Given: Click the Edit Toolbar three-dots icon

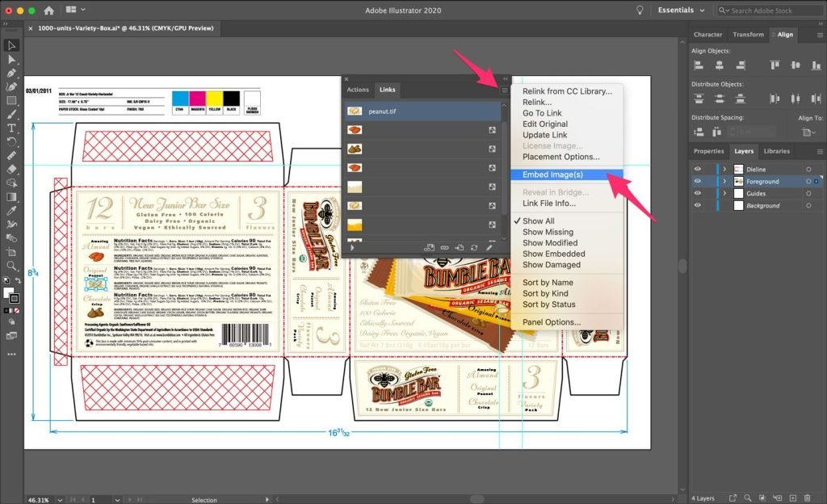Looking at the screenshot, I should pos(11,355).
